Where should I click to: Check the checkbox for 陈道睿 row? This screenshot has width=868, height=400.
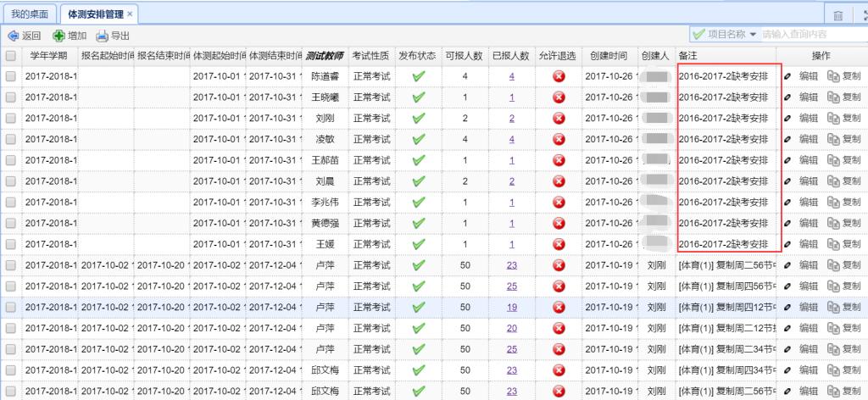10,76
